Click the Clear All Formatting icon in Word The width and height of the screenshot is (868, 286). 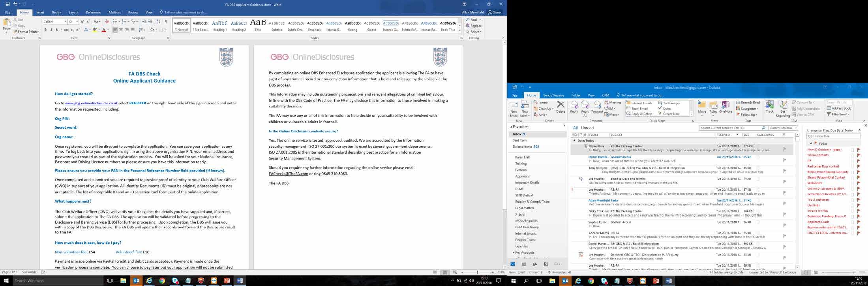tap(107, 22)
